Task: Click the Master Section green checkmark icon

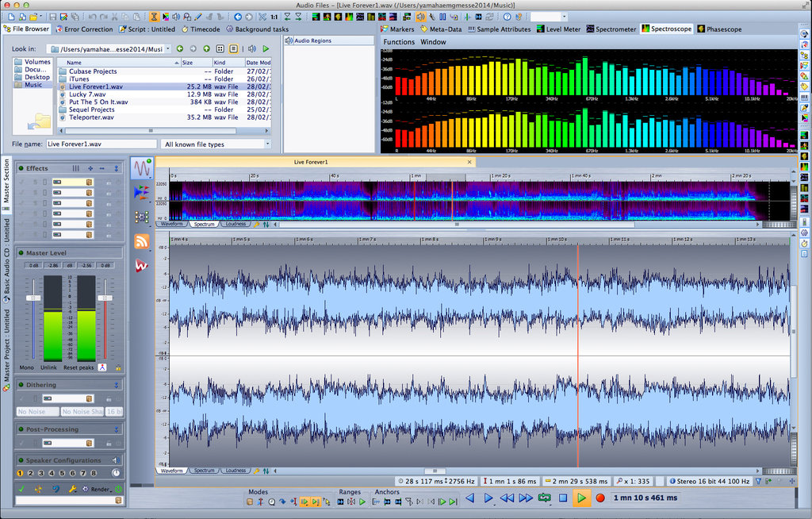Action: 21,489
